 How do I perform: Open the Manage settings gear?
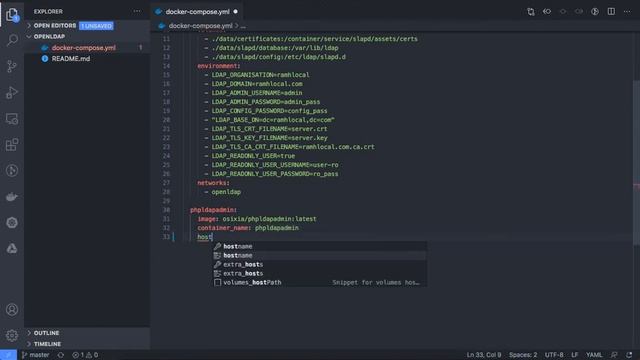coord(12,336)
